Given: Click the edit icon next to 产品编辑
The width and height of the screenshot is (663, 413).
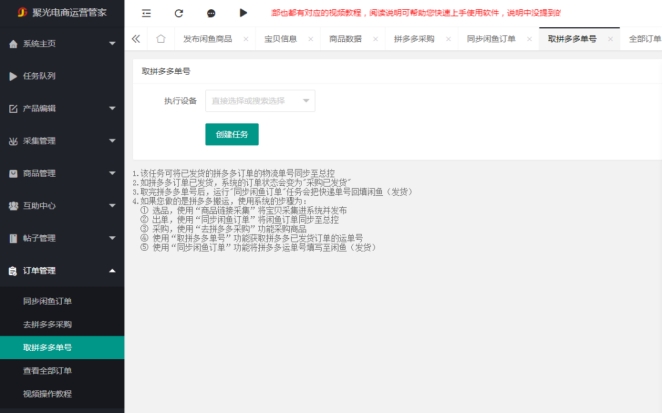Looking at the screenshot, I should [x=13, y=109].
